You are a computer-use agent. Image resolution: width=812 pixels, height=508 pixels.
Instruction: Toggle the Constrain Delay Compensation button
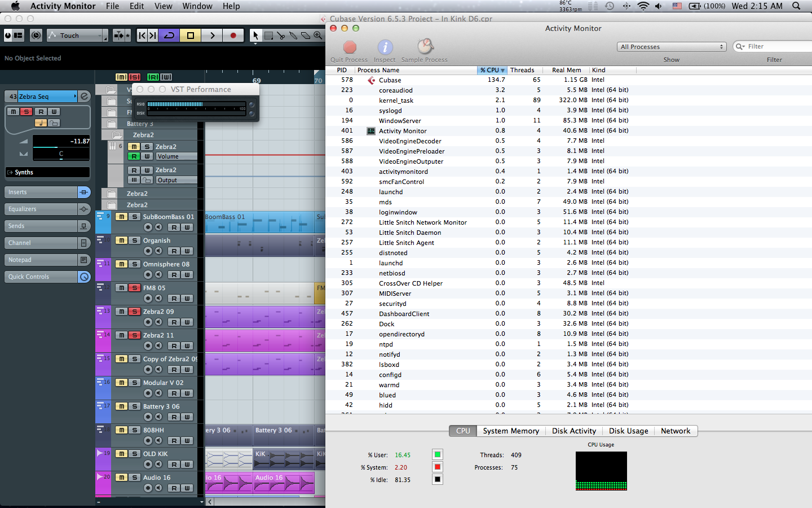tap(36, 36)
